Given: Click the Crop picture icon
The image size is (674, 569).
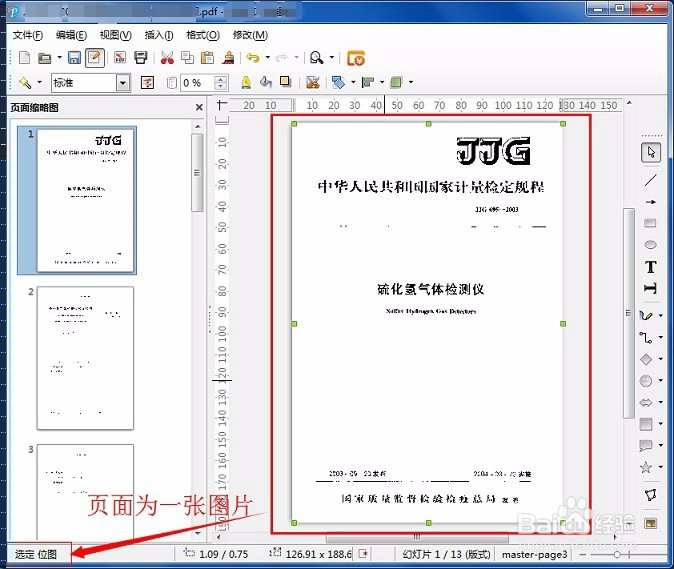Looking at the screenshot, I should point(313,82).
